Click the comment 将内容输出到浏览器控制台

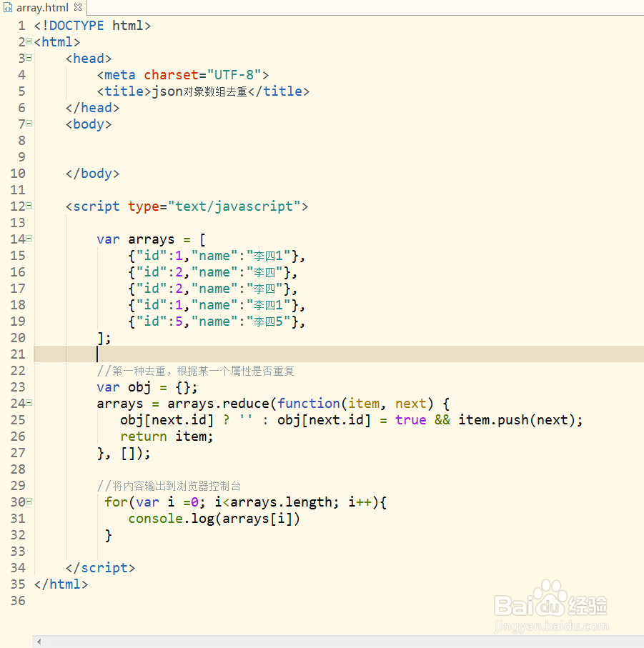point(169,486)
